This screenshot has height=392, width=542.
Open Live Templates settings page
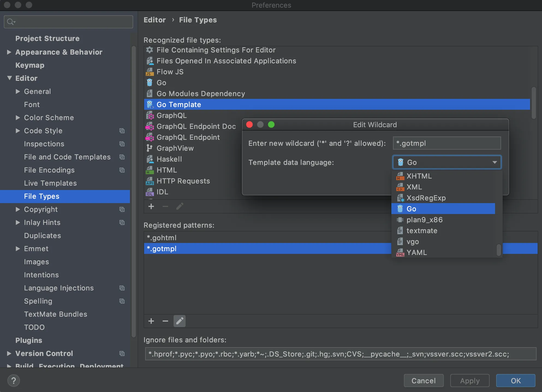(x=50, y=183)
